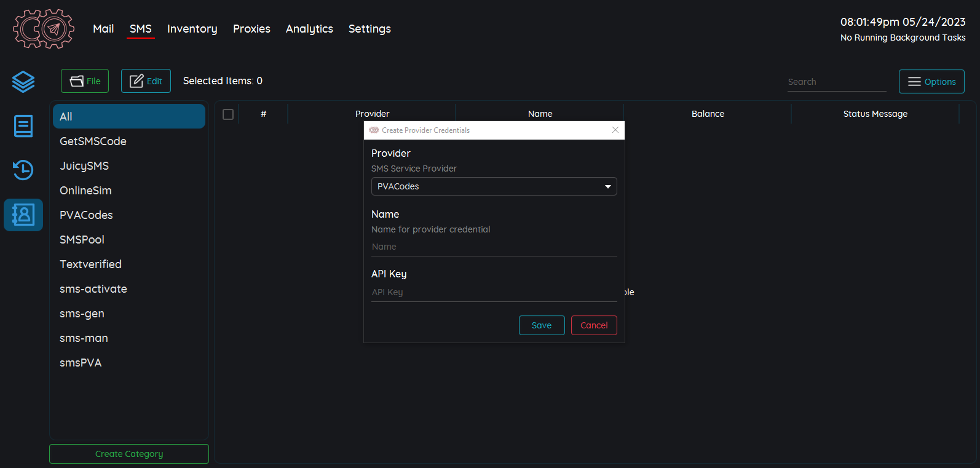Click the hamburger icon in Options button

click(914, 82)
